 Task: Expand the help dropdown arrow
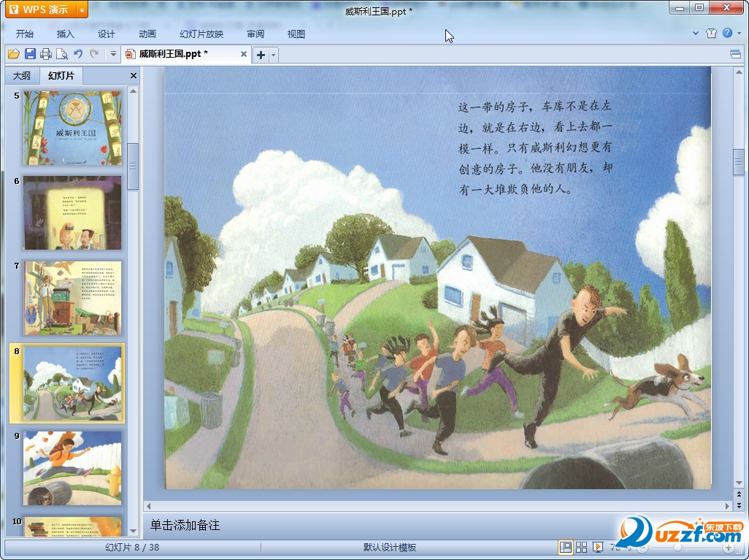pos(739,34)
